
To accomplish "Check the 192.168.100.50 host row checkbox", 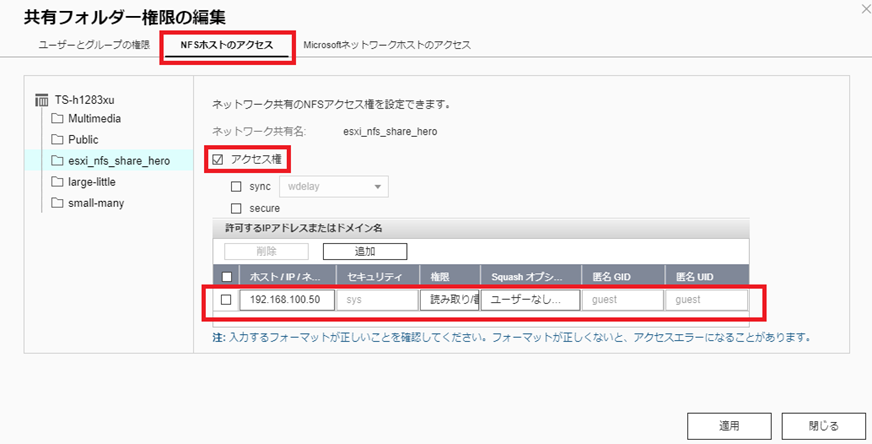I will [x=226, y=299].
